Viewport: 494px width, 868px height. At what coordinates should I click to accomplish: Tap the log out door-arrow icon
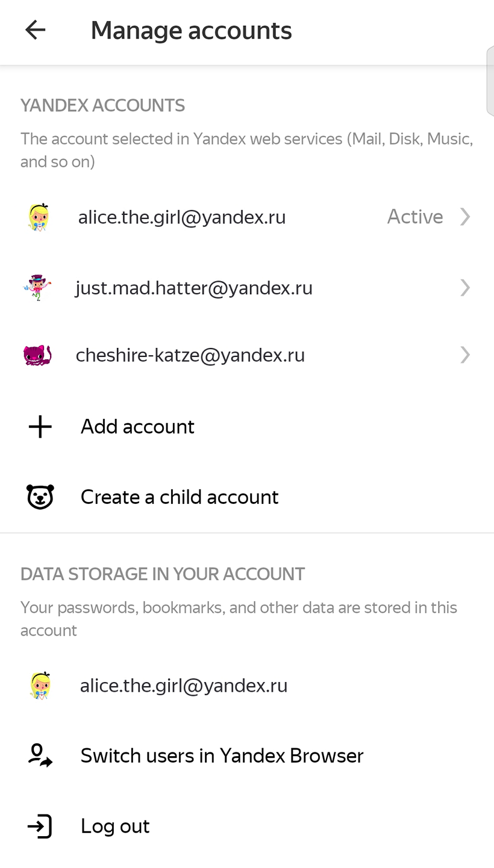[40, 826]
